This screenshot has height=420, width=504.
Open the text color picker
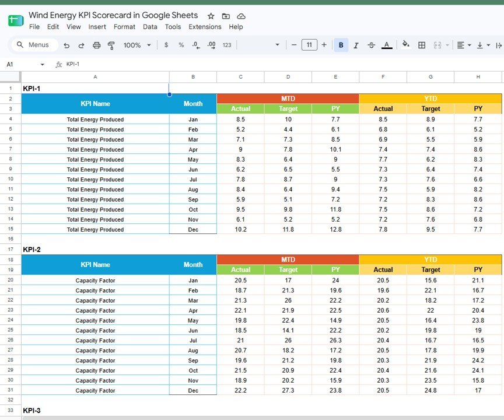(x=387, y=45)
